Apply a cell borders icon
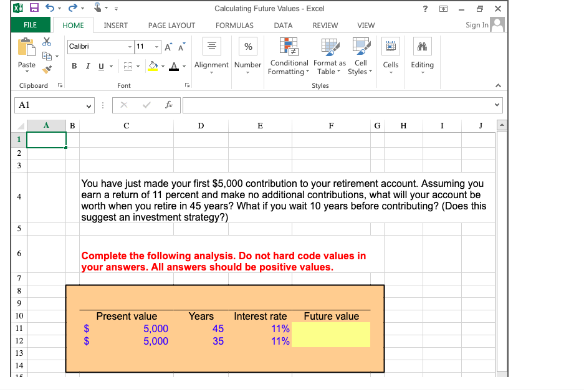Image resolution: width=584 pixels, height=392 pixels. coord(128,66)
